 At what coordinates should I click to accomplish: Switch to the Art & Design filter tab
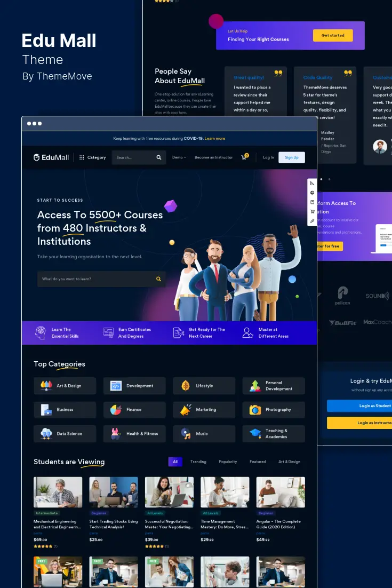click(289, 462)
